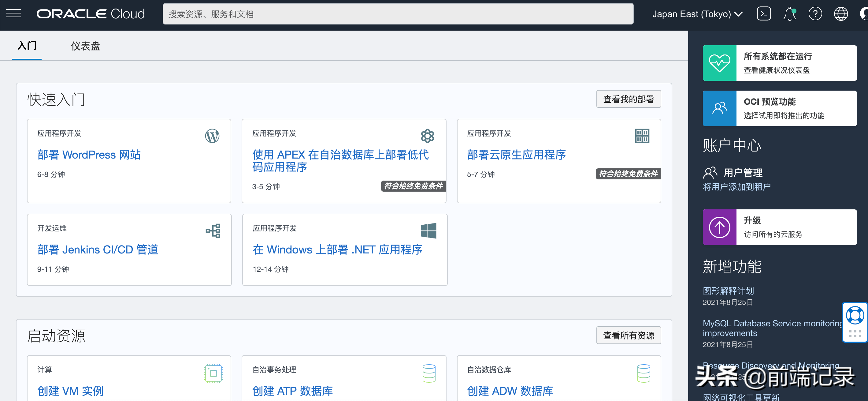Image resolution: width=868 pixels, height=401 pixels.
Task: Open 创建 VM 实例 link
Action: pyautogui.click(x=70, y=391)
